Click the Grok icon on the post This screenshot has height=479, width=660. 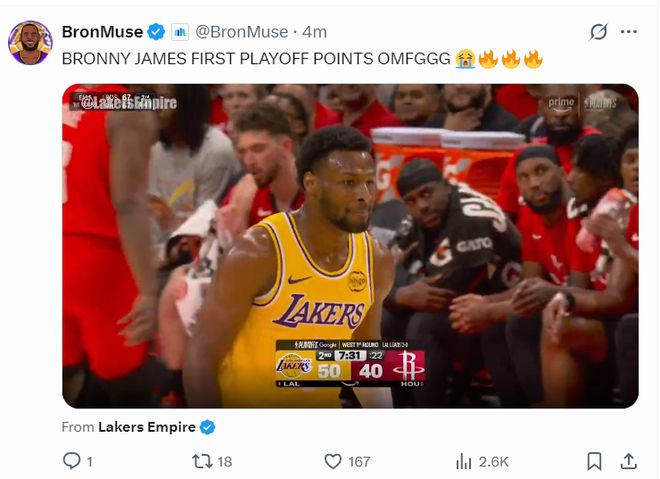pyautogui.click(x=598, y=32)
